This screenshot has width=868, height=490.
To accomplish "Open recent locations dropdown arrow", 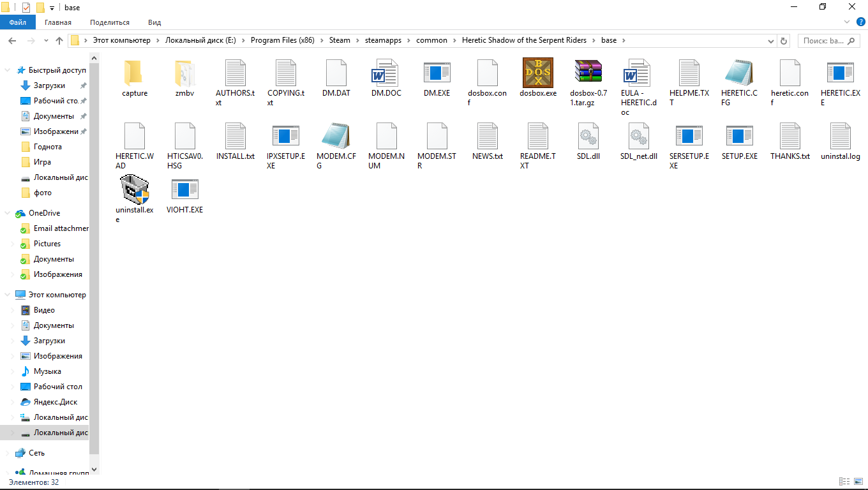I will coord(45,40).
